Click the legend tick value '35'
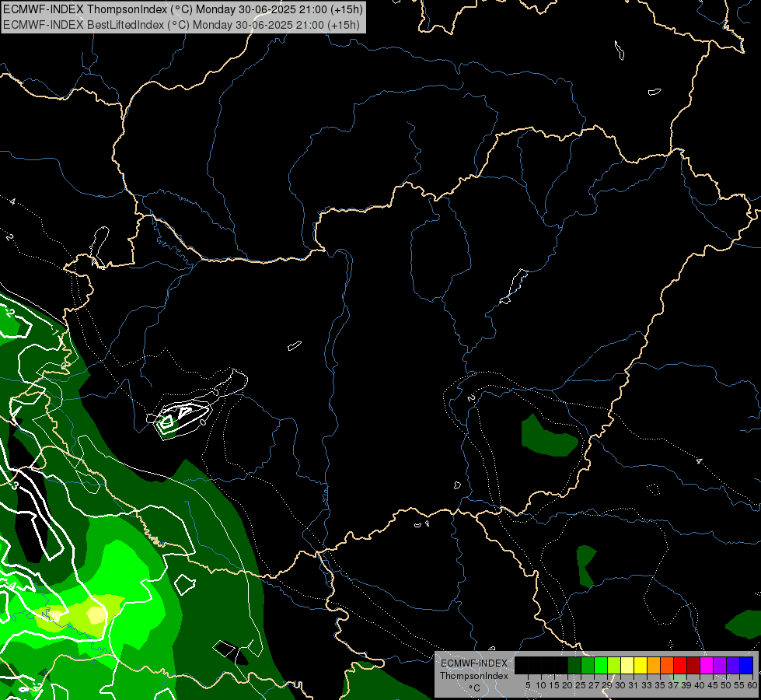The image size is (761, 700). (660, 685)
